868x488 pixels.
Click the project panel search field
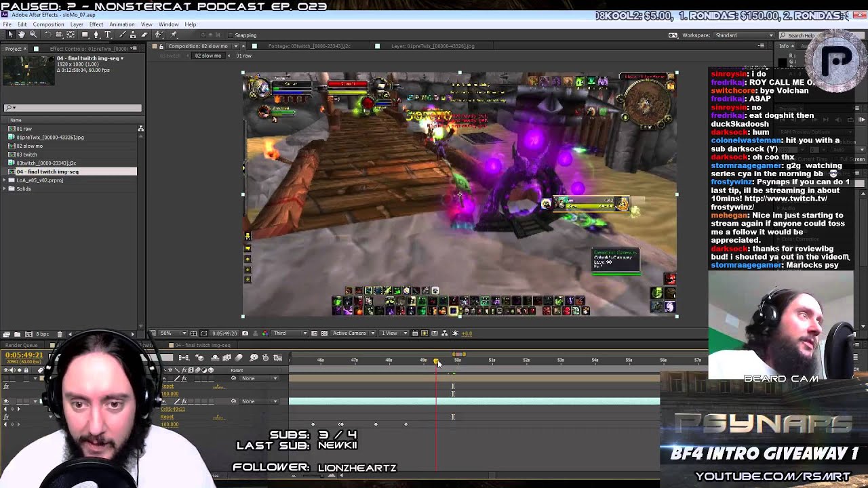tap(73, 108)
